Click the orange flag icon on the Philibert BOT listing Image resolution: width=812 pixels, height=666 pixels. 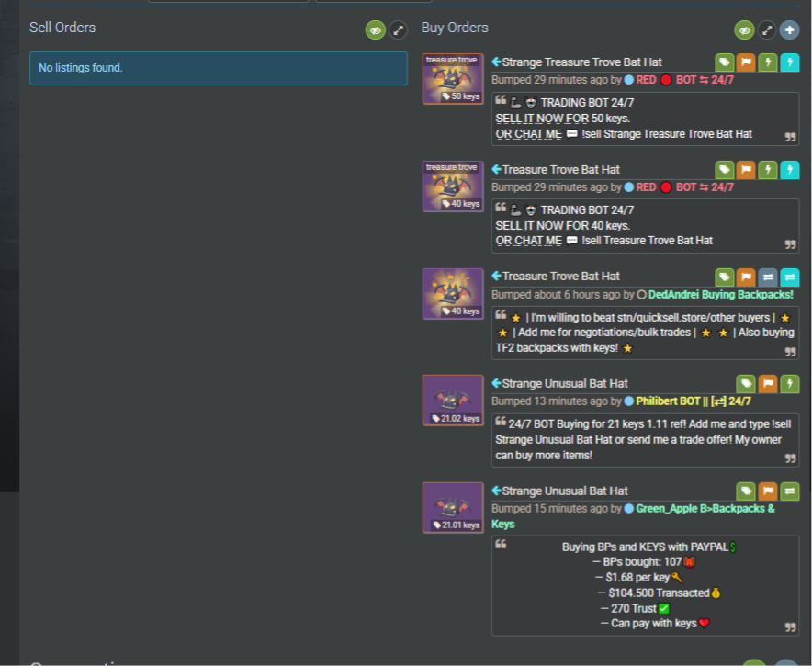(768, 384)
